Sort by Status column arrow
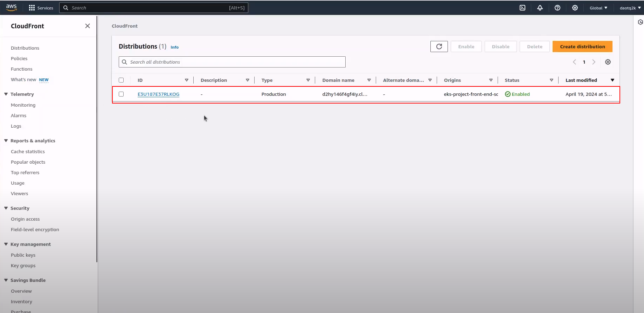Viewport: 644px width, 313px height. (552, 80)
